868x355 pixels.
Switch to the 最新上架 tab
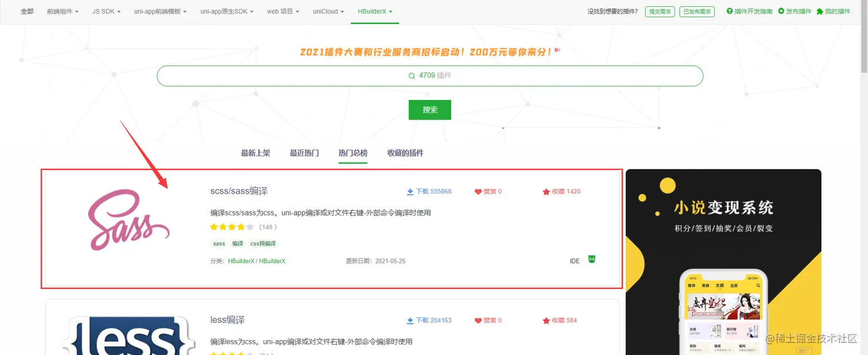[x=255, y=153]
